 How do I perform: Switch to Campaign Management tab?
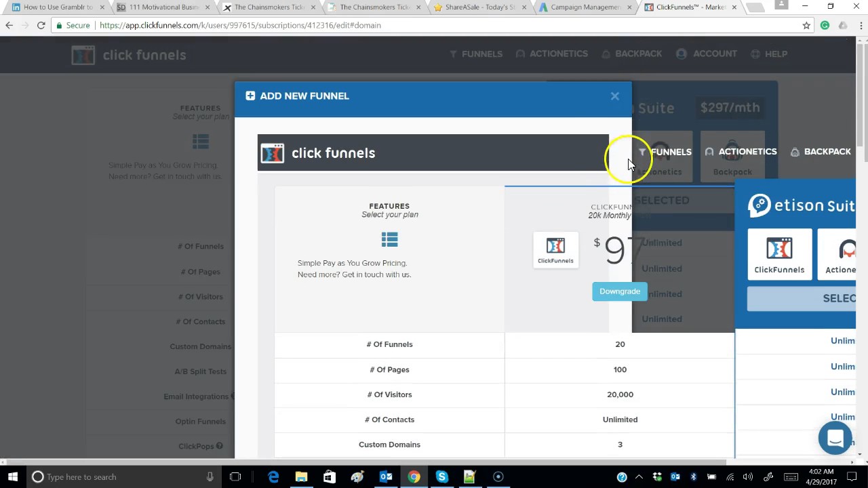click(x=584, y=7)
